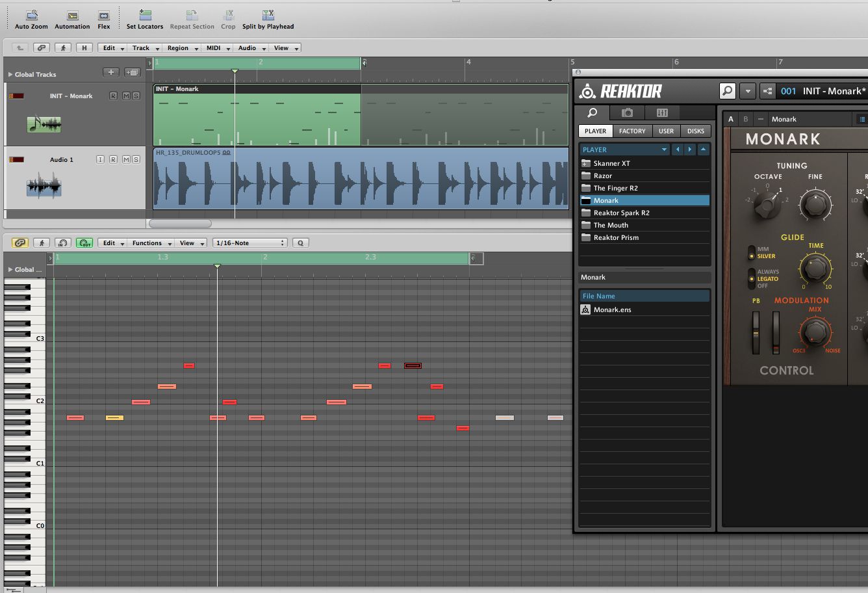868x593 pixels.
Task: Click the Quantize Q button
Action: (300, 243)
